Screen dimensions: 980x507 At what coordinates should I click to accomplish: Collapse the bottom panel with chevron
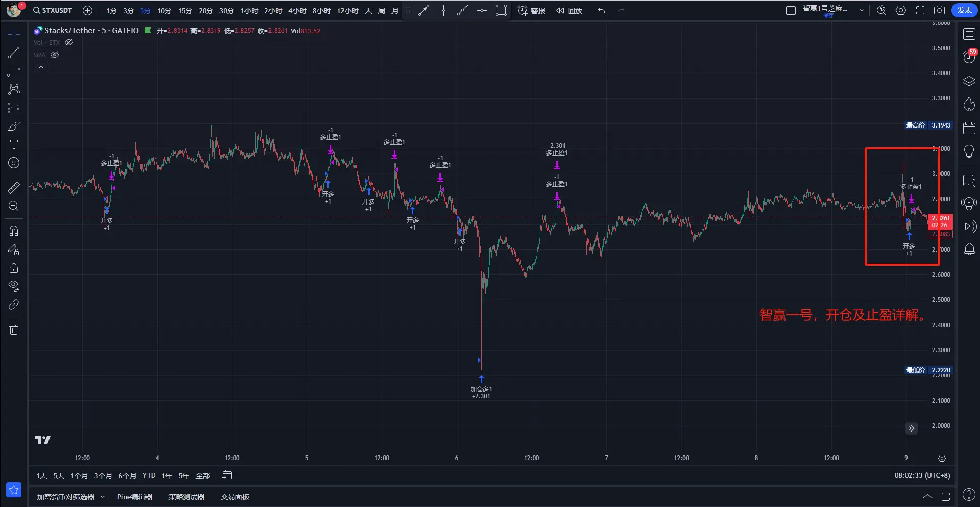pos(927,496)
